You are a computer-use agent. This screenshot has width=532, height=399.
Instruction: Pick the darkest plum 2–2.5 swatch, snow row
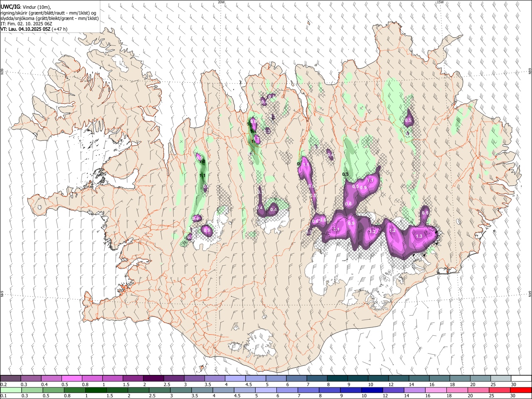[x=153, y=378]
